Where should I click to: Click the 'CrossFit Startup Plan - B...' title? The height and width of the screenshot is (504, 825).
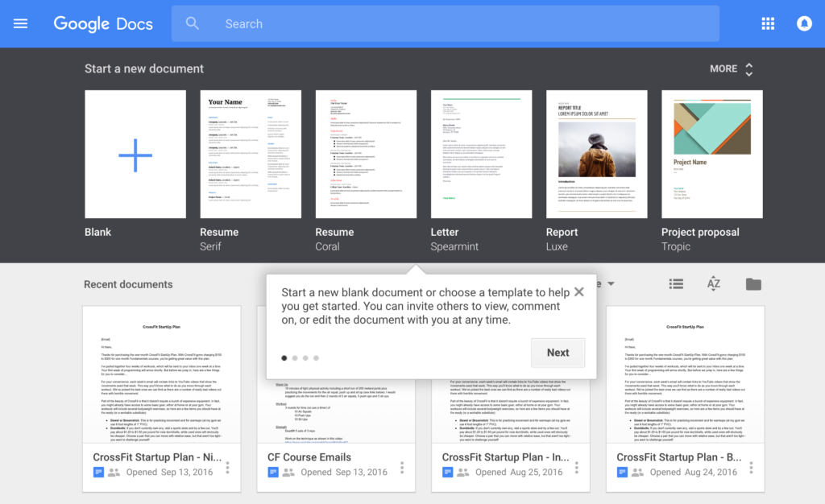coord(678,457)
